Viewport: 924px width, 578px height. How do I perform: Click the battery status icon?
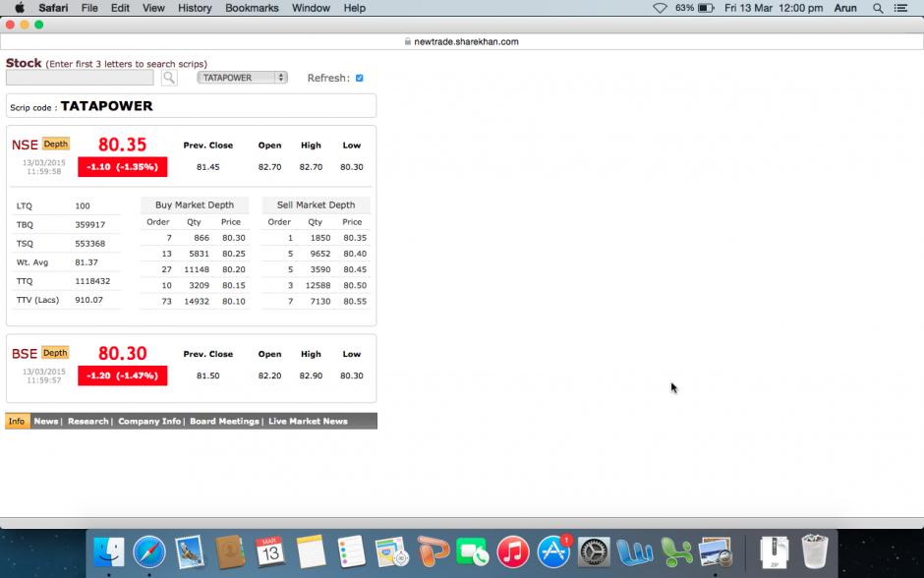[706, 8]
